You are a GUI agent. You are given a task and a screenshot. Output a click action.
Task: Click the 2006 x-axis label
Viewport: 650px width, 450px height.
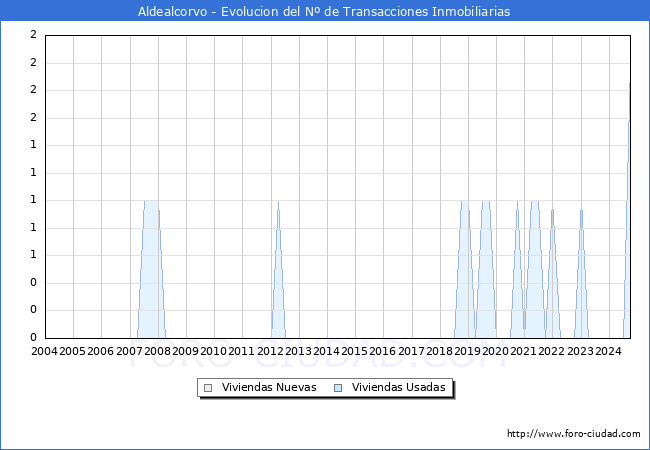coord(101,351)
